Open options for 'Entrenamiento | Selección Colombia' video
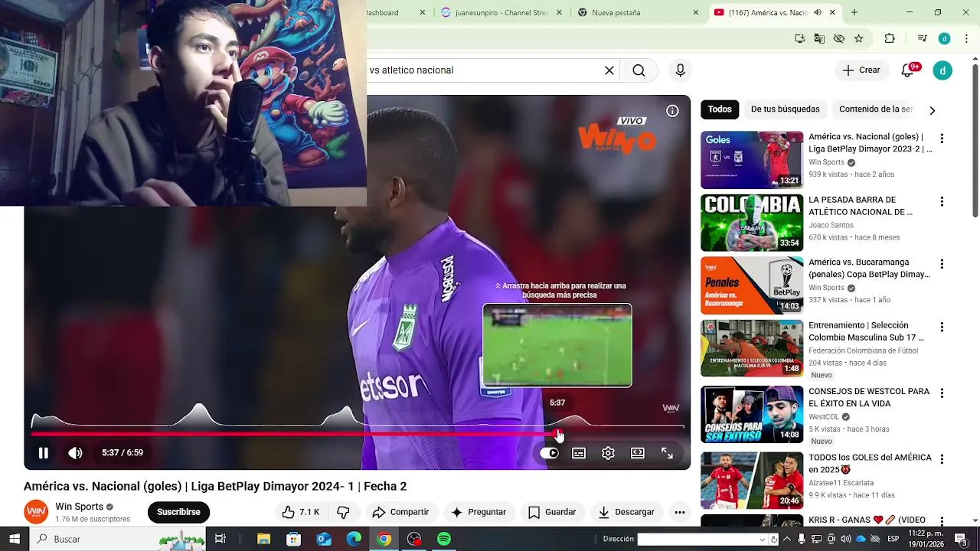 (942, 327)
